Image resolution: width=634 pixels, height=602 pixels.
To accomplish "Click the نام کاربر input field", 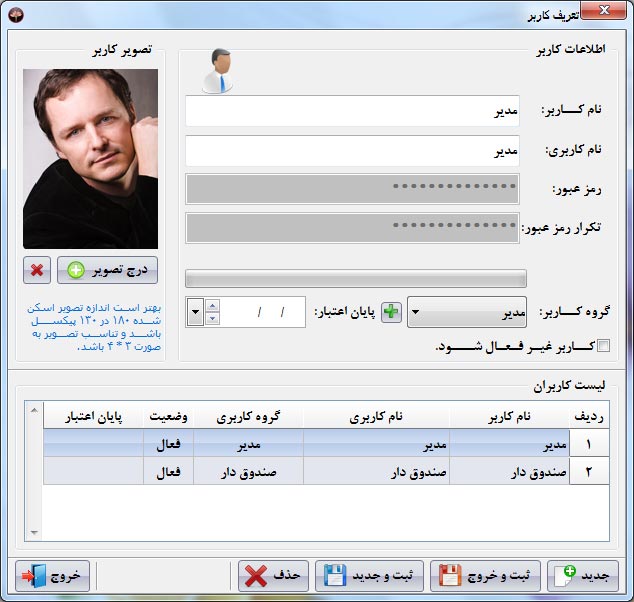I will [352, 111].
